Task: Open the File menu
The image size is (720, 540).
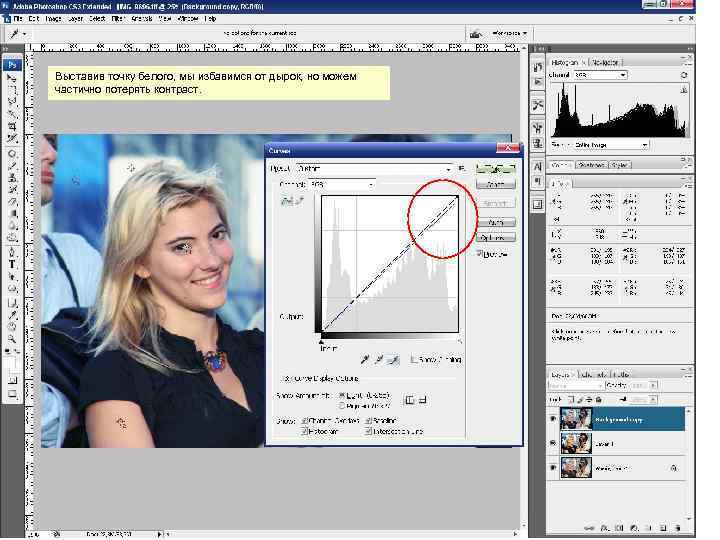Action: coord(18,19)
